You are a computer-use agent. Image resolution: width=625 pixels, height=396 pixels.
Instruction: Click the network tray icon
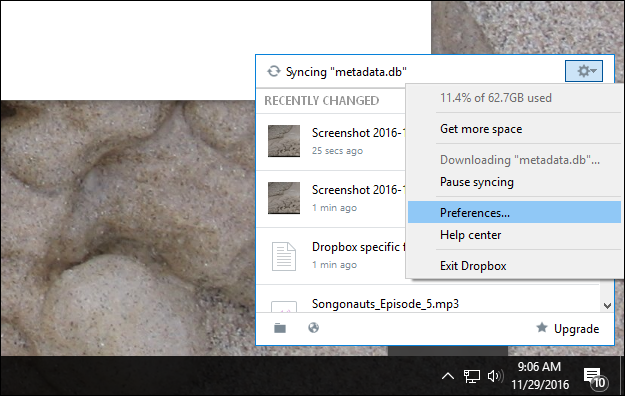(x=472, y=376)
